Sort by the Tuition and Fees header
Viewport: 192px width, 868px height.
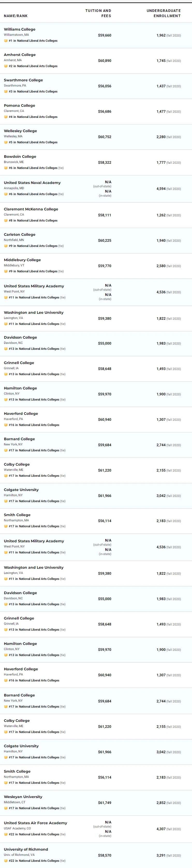point(98,13)
